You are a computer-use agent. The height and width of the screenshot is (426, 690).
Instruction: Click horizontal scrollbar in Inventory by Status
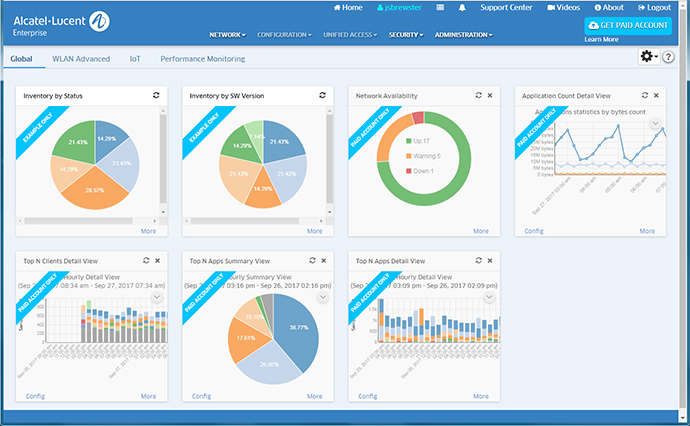(85, 221)
